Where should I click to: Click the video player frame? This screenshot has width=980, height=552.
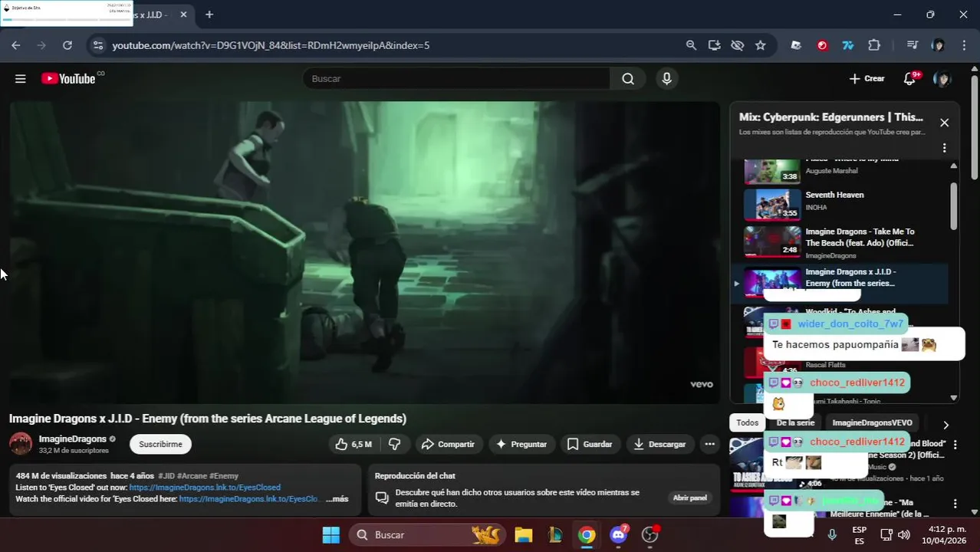(365, 252)
